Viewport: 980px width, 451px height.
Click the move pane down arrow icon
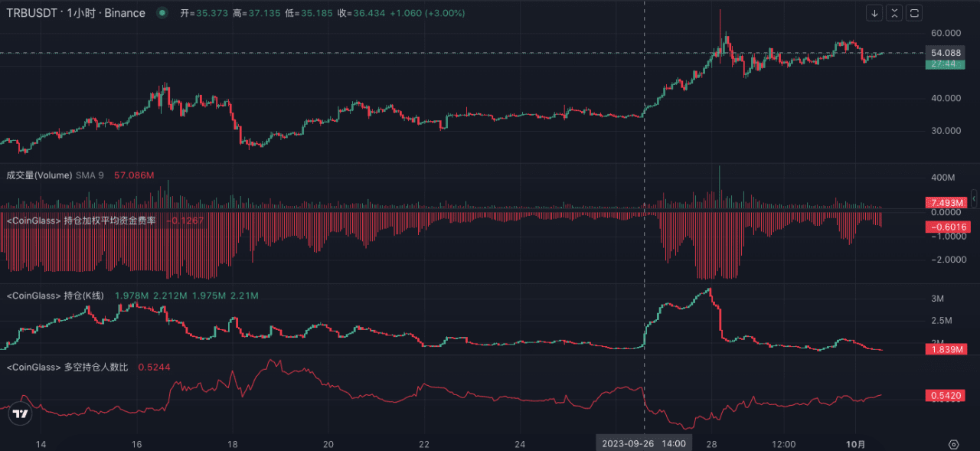tap(875, 13)
